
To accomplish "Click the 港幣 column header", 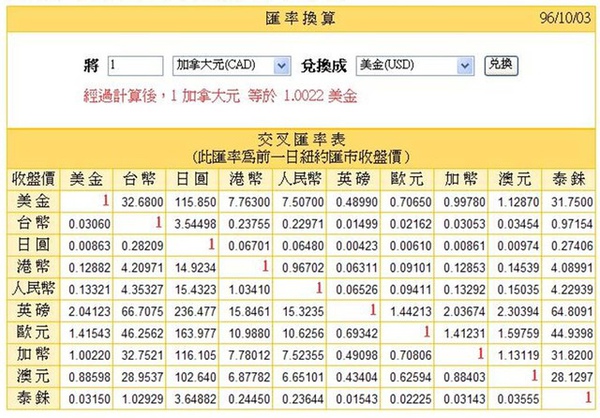I will tap(246, 179).
